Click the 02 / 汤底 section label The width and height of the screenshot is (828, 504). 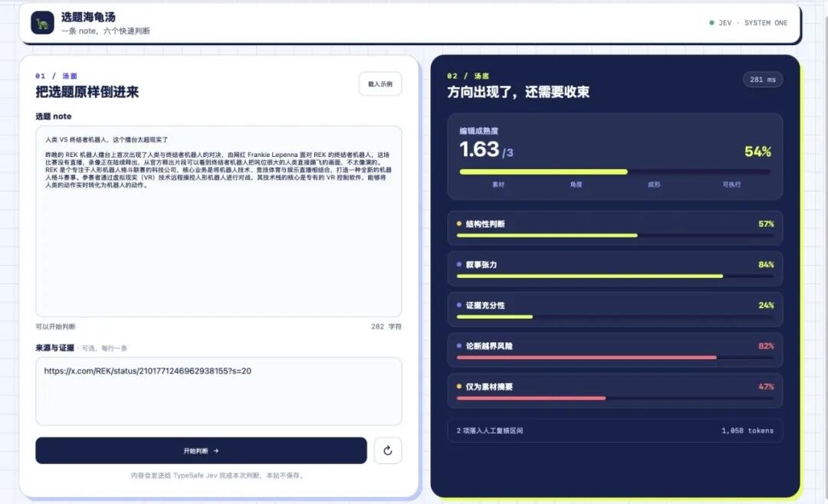pyautogui.click(x=468, y=76)
